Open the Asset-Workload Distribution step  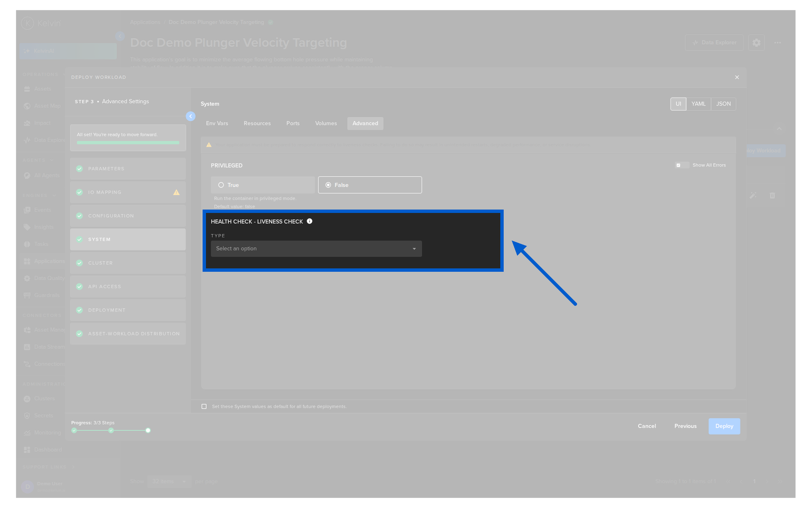(x=128, y=334)
